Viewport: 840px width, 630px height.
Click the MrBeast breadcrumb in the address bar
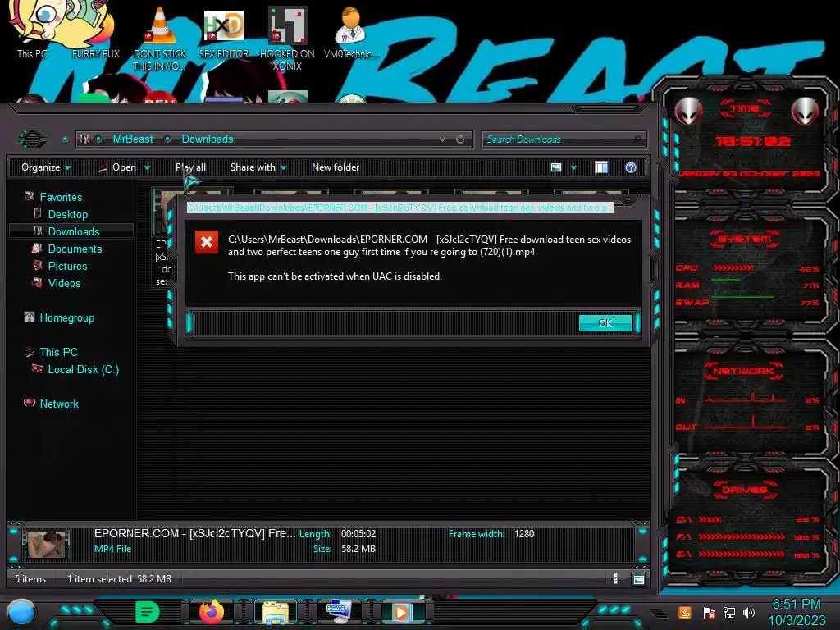tap(133, 139)
